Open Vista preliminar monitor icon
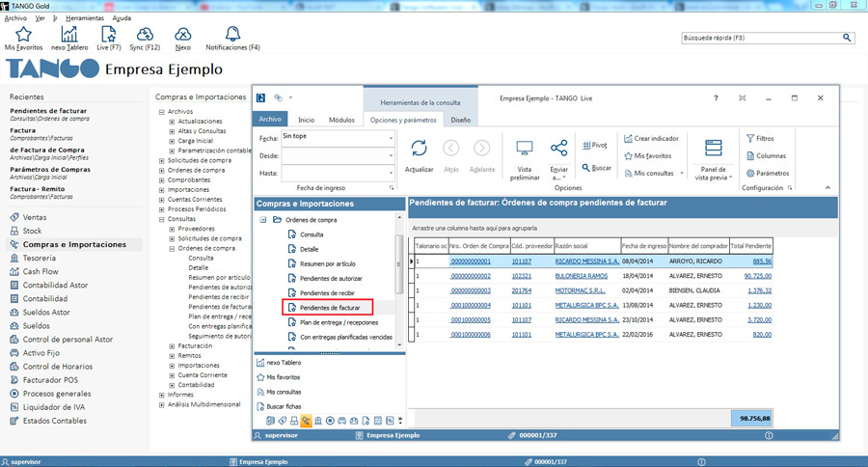Screen dimensions: 868x467 pyautogui.click(x=525, y=149)
